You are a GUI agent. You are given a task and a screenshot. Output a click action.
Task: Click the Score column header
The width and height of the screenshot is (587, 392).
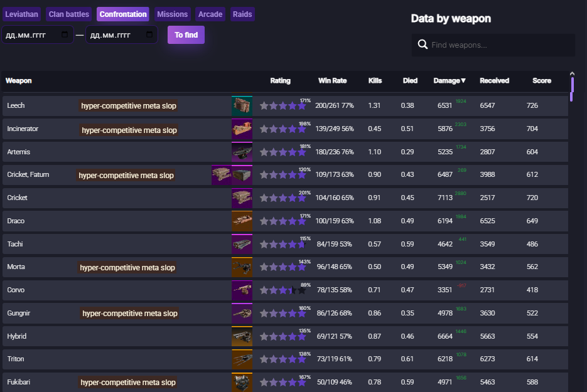point(542,81)
